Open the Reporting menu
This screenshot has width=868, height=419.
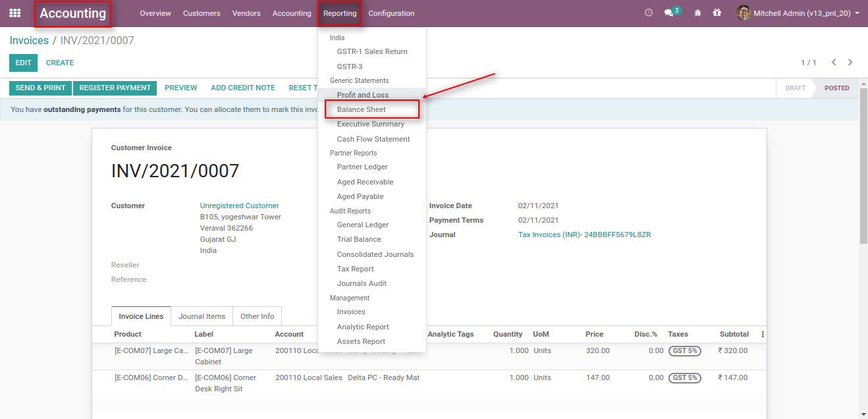[x=340, y=13]
